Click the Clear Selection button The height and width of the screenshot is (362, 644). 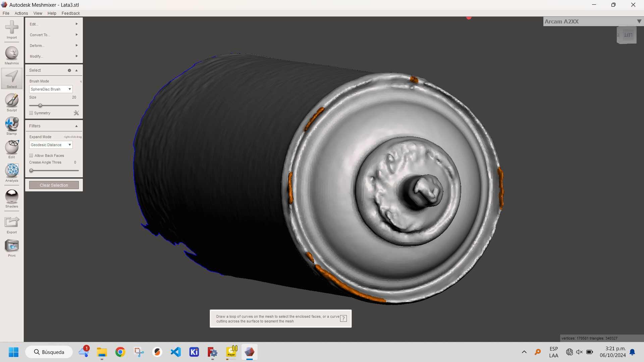point(54,185)
